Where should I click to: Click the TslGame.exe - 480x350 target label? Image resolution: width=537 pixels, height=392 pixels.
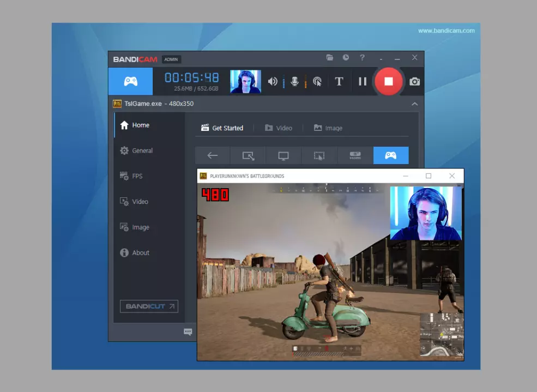pyautogui.click(x=159, y=104)
